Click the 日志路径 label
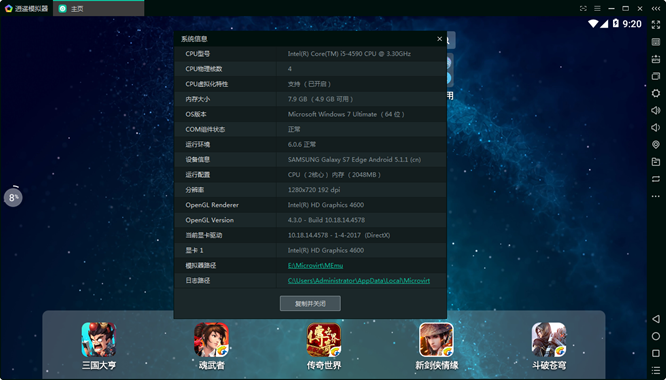Image resolution: width=666 pixels, height=380 pixels. (198, 281)
